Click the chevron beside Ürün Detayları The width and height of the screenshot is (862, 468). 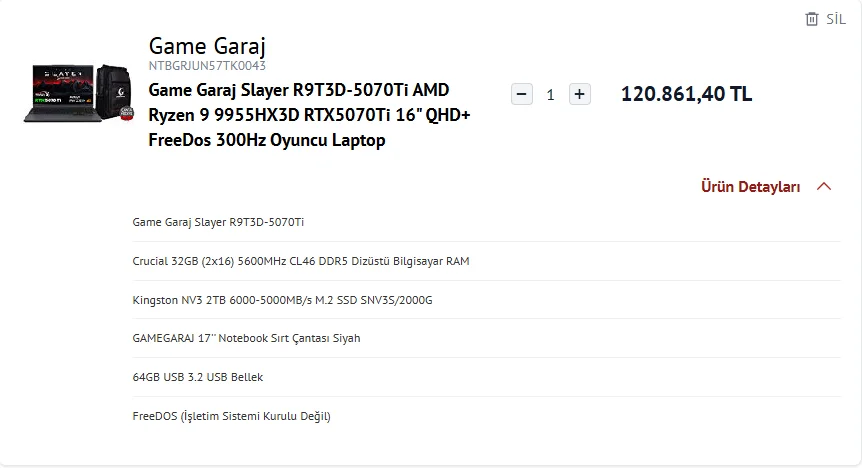824,186
